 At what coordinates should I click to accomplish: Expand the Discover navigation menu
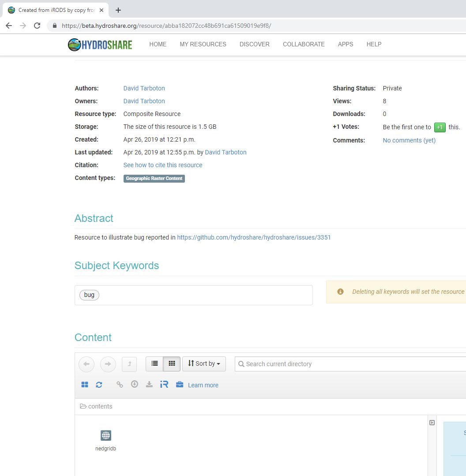[x=254, y=44]
